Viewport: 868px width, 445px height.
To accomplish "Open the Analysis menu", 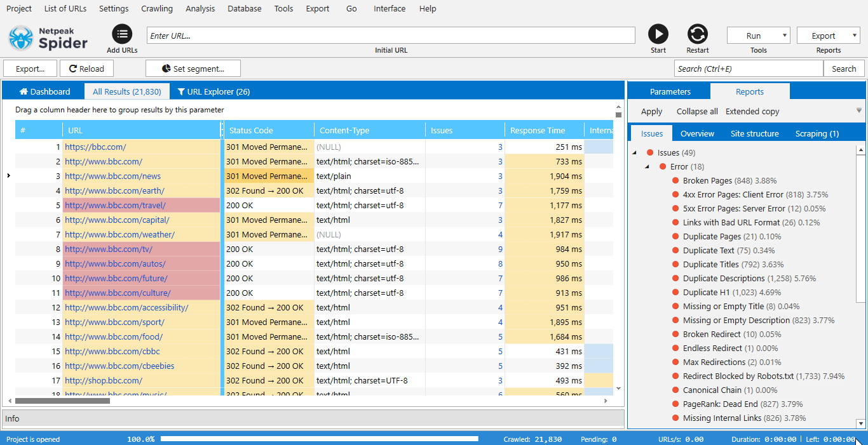I will [200, 8].
